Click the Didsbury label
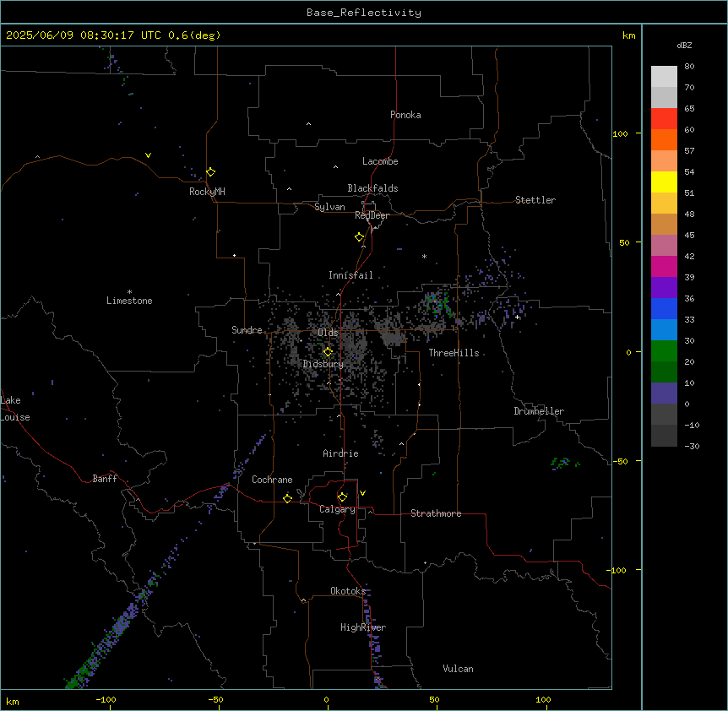This screenshot has width=728, height=711. [x=323, y=364]
